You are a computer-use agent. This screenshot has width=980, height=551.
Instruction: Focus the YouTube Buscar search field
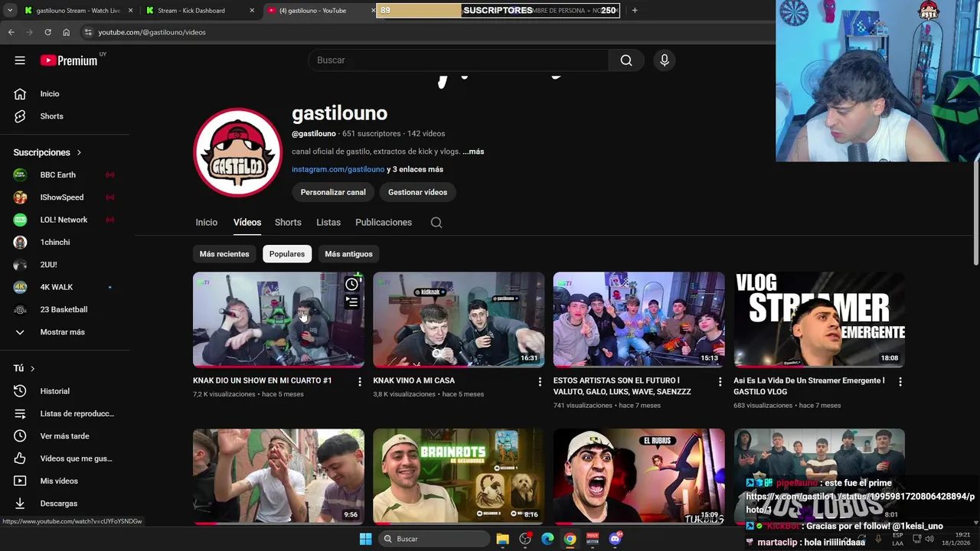pos(458,60)
